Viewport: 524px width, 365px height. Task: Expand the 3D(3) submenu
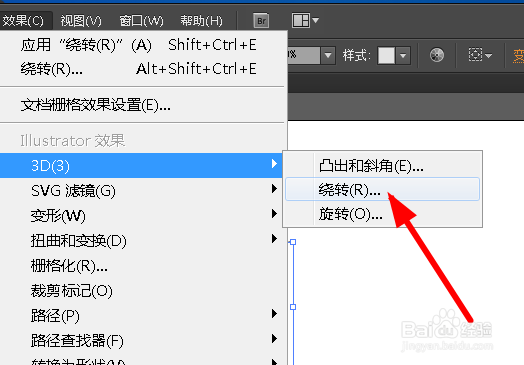pos(142,165)
